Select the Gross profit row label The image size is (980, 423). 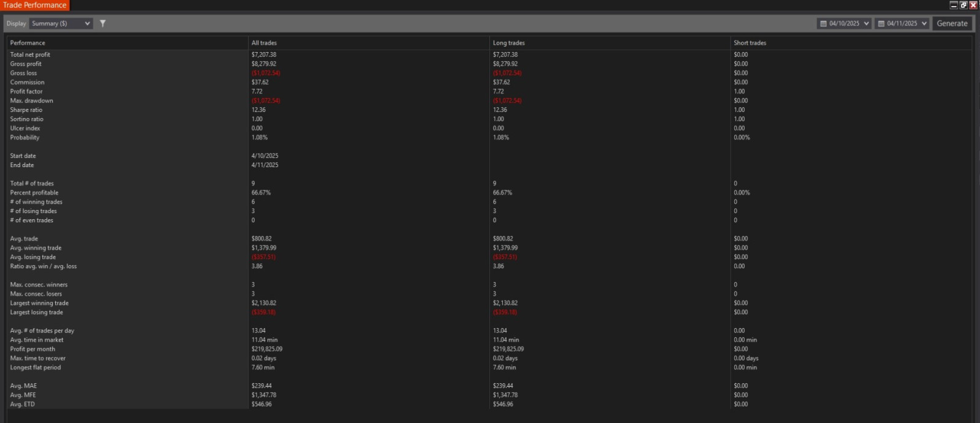(x=26, y=64)
